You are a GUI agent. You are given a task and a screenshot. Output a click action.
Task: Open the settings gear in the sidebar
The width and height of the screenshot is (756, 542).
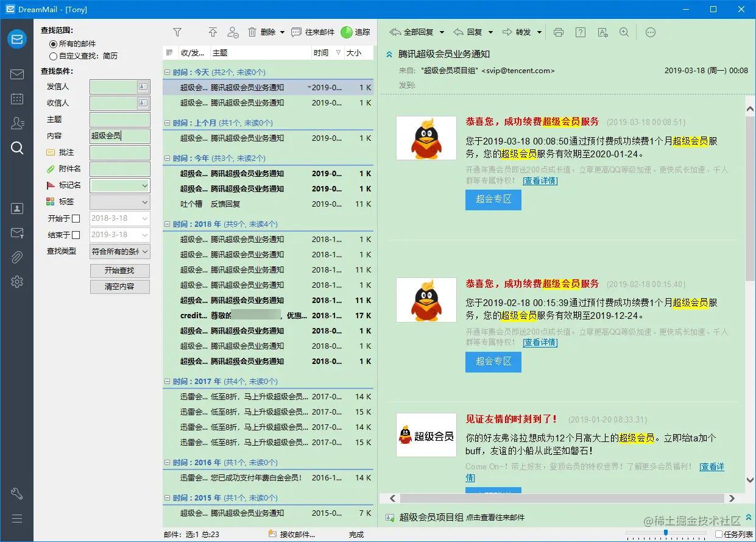click(17, 282)
